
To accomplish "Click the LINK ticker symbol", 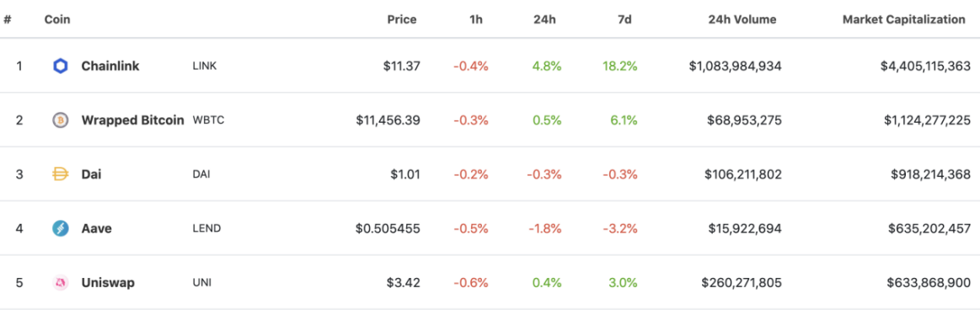I will tap(205, 67).
